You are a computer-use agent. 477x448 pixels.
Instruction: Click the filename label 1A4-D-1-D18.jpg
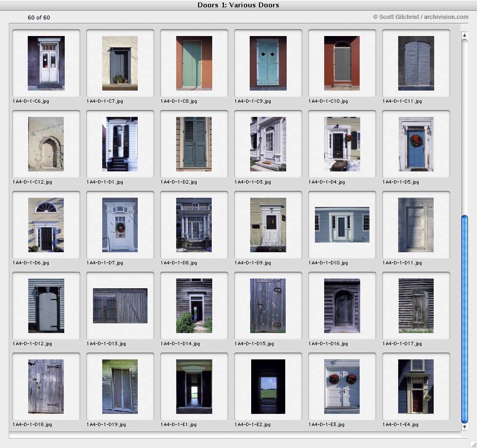[x=32, y=424]
